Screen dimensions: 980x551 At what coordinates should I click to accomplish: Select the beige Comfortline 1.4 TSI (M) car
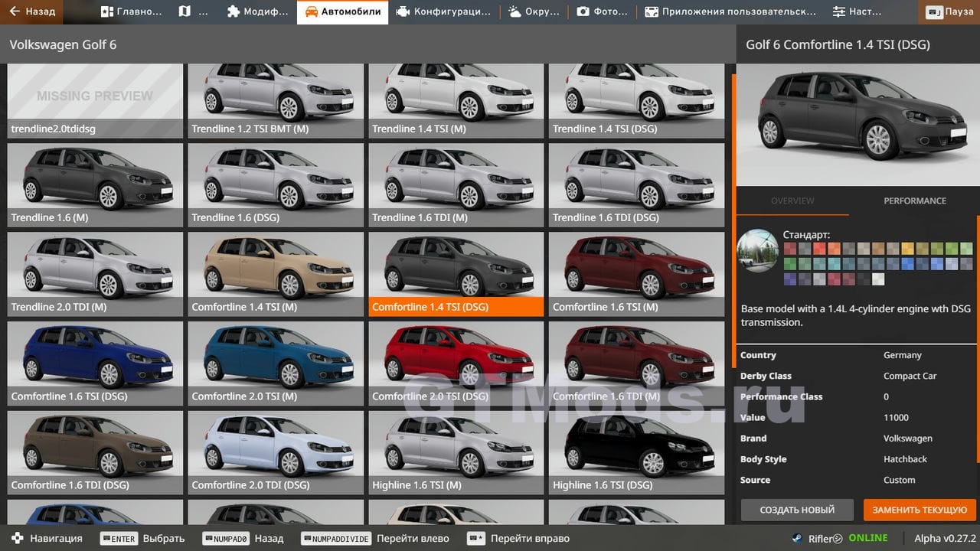point(276,274)
